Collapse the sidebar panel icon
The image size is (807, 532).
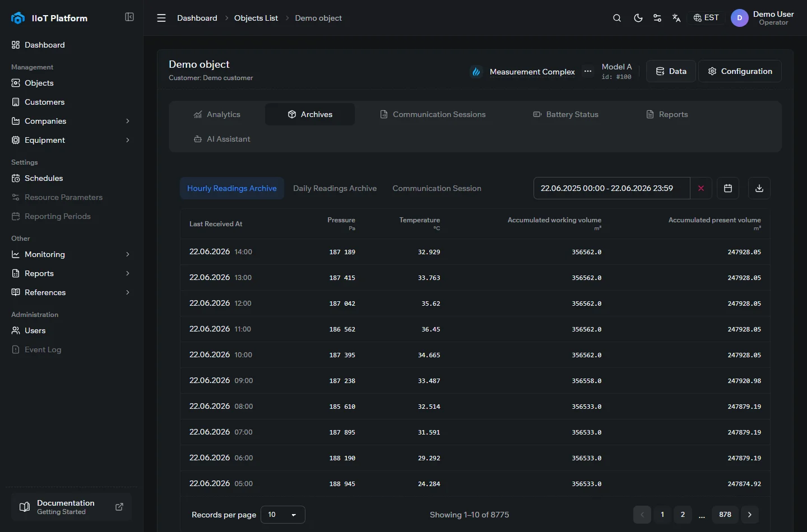click(129, 17)
